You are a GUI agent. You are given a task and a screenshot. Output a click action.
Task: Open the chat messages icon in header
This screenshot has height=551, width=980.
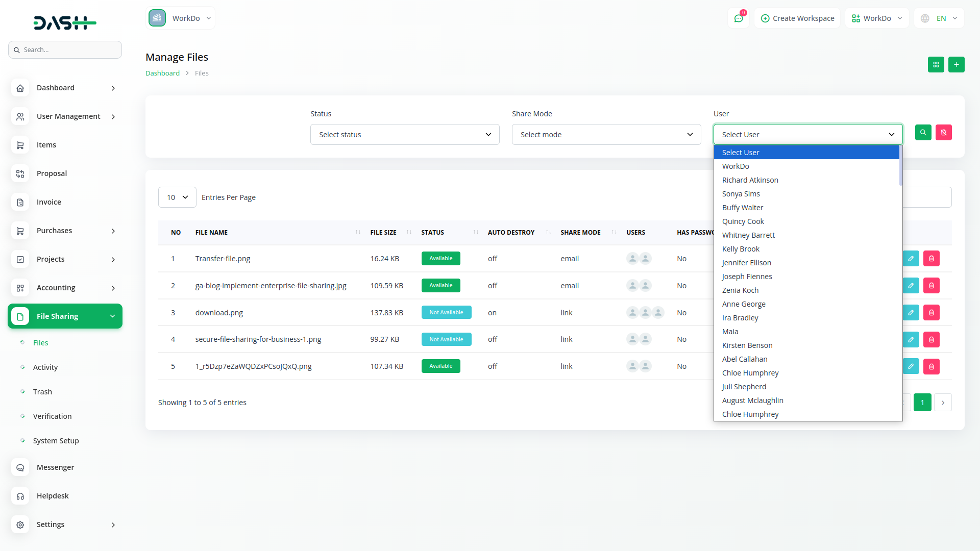coord(738,18)
